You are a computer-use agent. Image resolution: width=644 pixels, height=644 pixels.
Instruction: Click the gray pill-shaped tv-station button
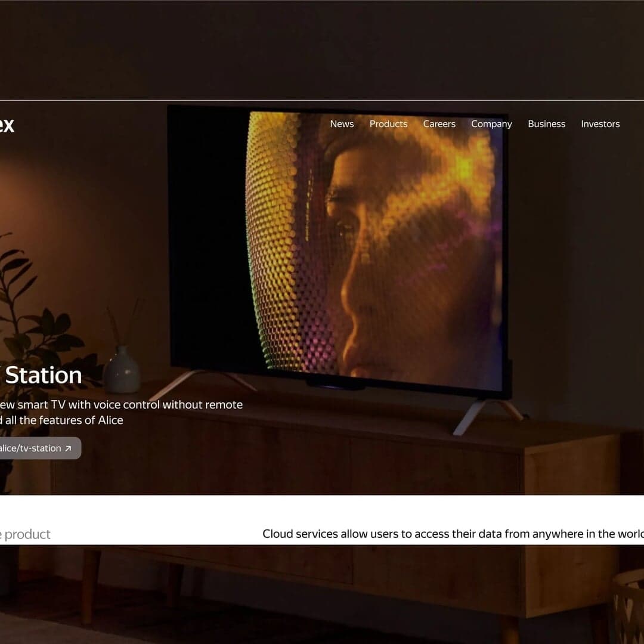36,448
